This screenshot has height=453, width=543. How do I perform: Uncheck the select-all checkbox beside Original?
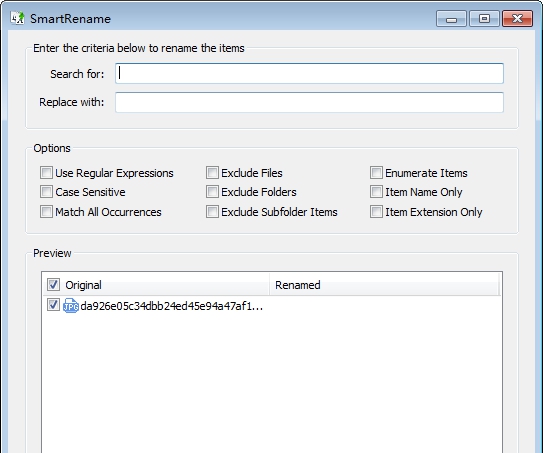(x=53, y=285)
